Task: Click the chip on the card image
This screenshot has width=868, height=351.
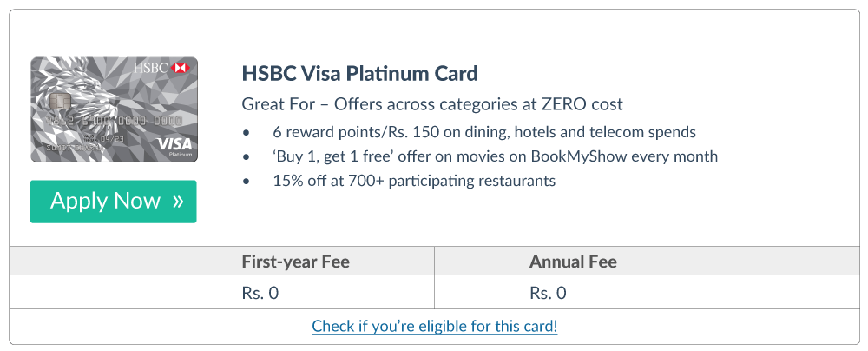Action: (60, 103)
